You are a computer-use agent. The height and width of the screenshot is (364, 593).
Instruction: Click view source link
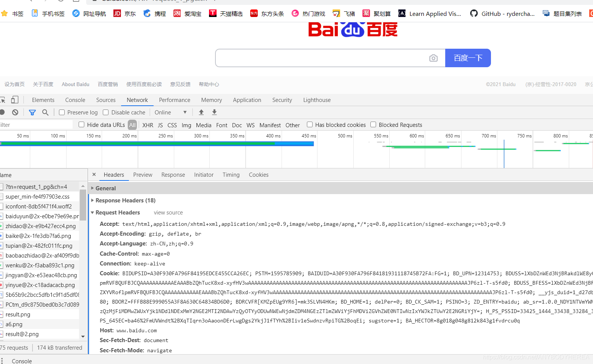[x=168, y=213]
